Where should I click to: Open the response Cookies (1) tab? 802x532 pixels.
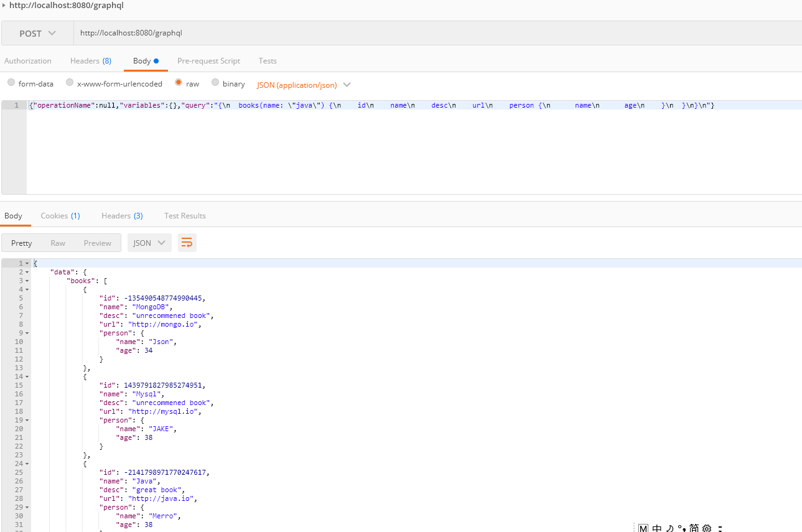pyautogui.click(x=60, y=216)
